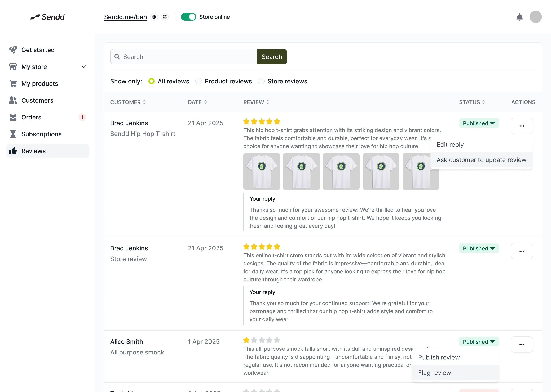Open first t-shirt photo in review

coord(262,171)
